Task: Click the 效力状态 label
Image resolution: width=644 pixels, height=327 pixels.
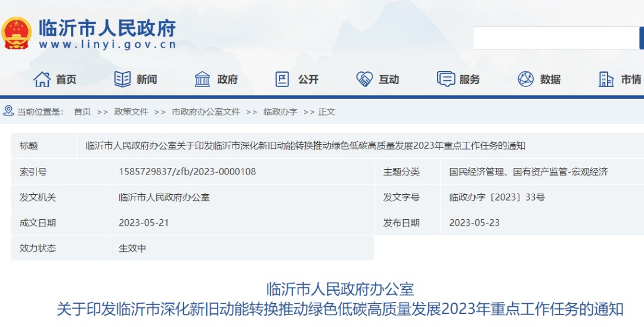Action: [x=38, y=248]
